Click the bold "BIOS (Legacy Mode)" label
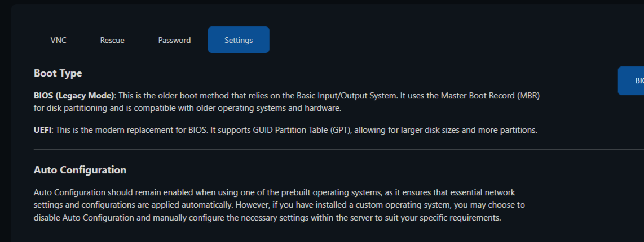This screenshot has width=644, height=242. tap(74, 96)
